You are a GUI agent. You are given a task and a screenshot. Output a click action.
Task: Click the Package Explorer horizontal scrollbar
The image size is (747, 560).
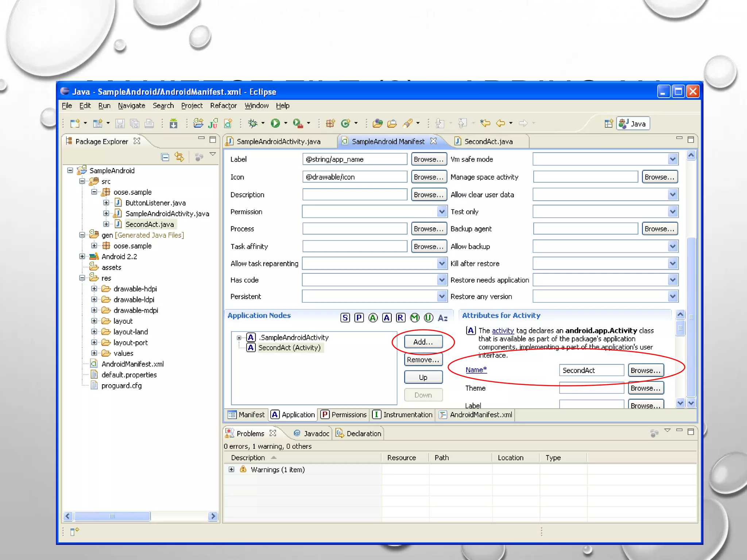[112, 516]
